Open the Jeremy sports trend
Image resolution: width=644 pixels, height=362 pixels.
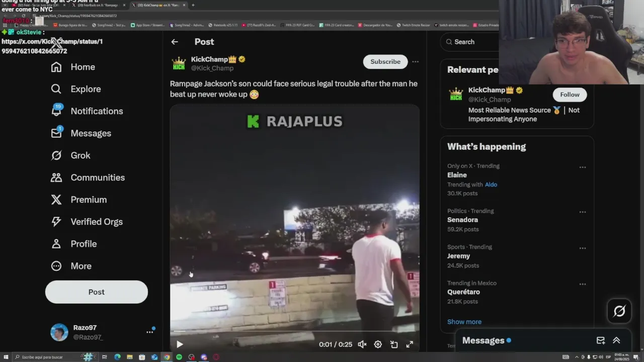click(x=458, y=256)
